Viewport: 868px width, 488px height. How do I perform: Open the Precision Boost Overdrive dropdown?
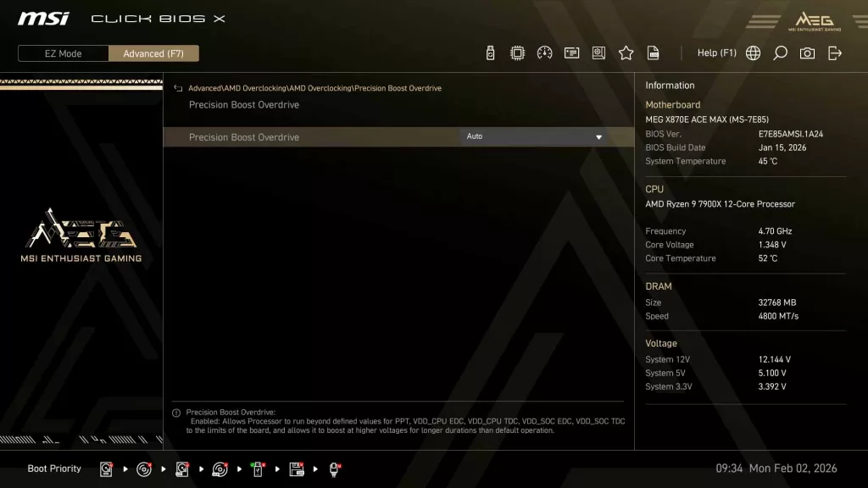click(534, 136)
